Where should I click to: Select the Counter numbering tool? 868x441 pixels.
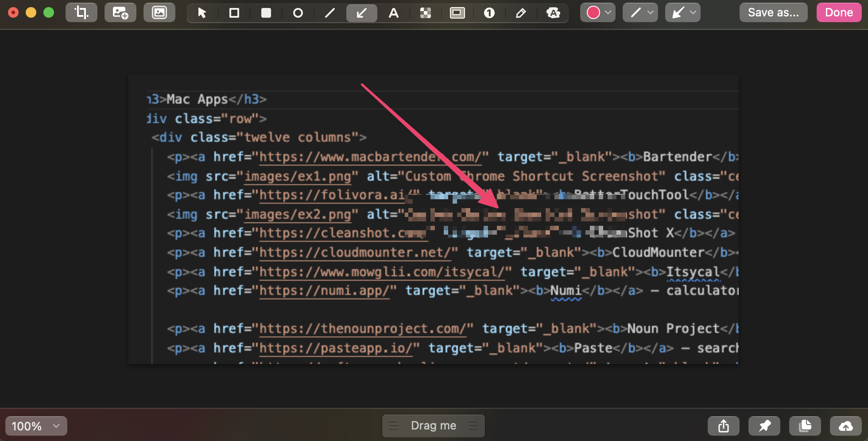tap(489, 12)
